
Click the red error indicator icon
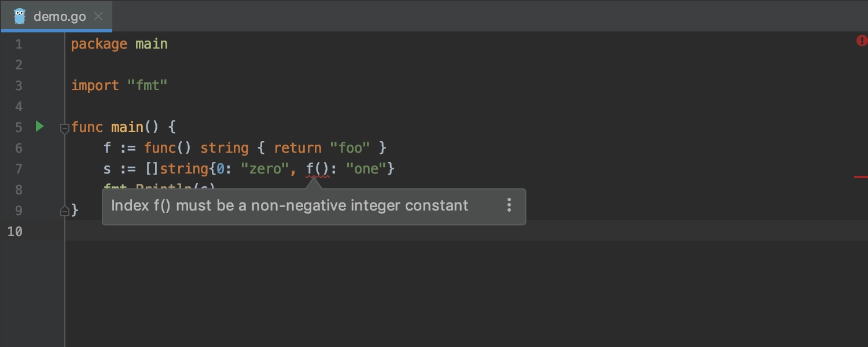pos(862,40)
